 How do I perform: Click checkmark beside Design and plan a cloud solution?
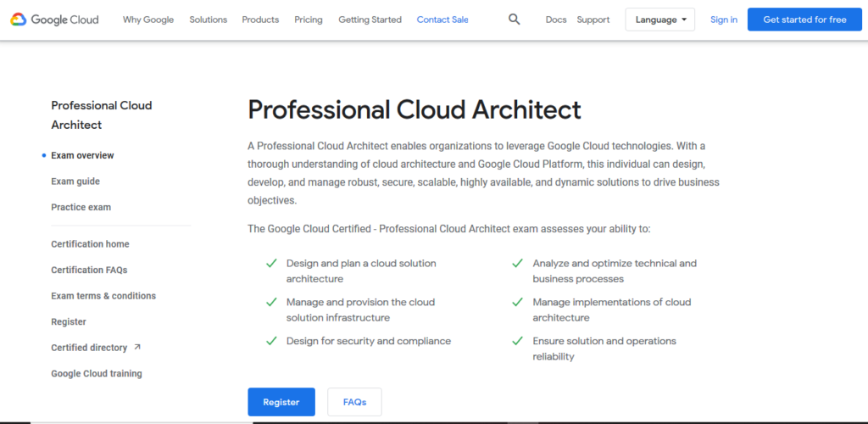271,264
